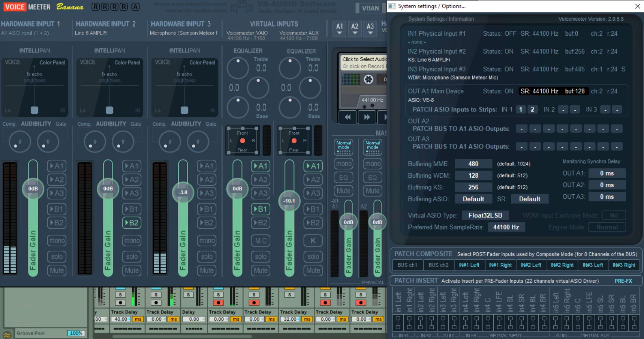Change Buffering ASIO Default setting
The width and height of the screenshot is (644, 339).
(x=473, y=199)
